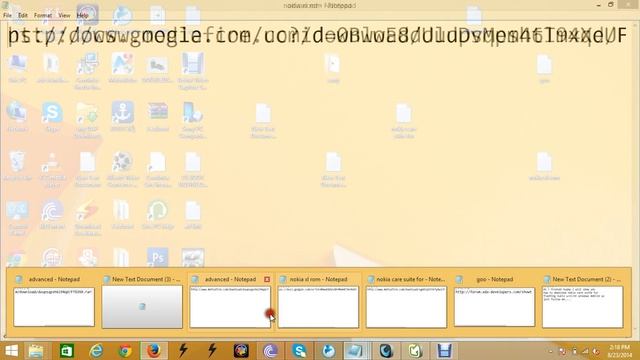Viewport: 640px width, 360px height.
Task: Switch to goo - Notepad preview
Action: pos(494,302)
